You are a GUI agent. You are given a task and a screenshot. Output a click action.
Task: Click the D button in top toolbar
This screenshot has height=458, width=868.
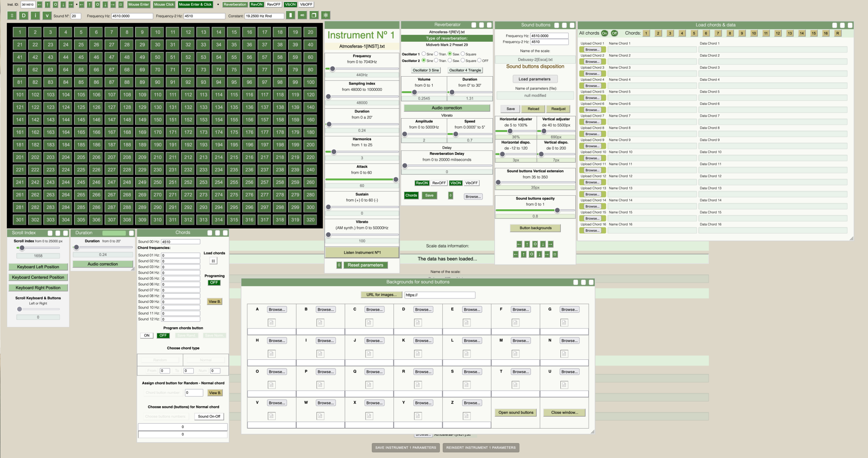tap(23, 15)
